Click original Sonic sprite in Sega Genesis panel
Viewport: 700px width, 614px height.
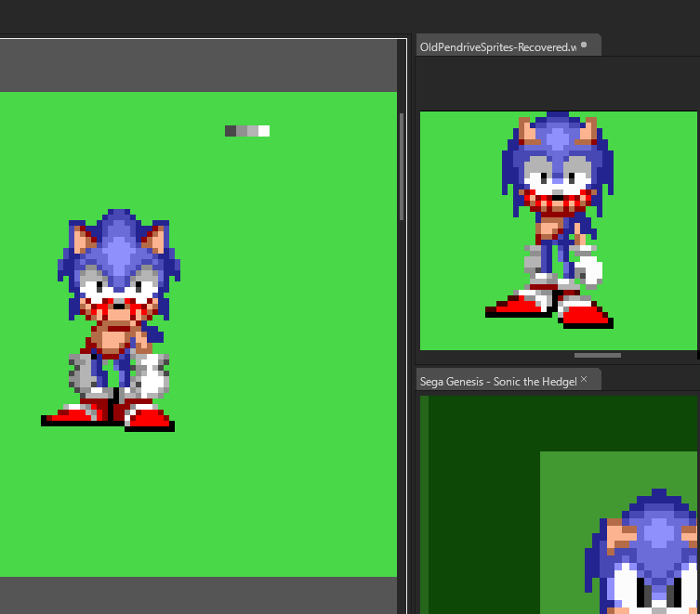tap(642, 551)
